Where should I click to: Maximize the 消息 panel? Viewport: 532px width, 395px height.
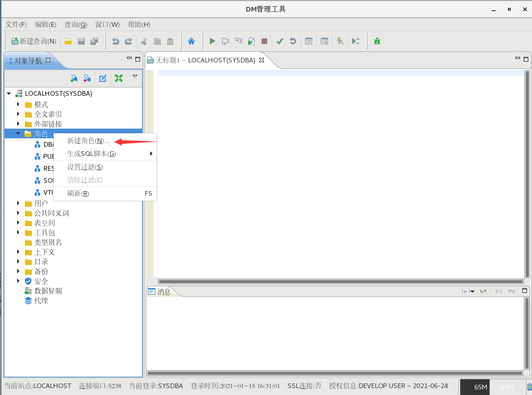(525, 290)
